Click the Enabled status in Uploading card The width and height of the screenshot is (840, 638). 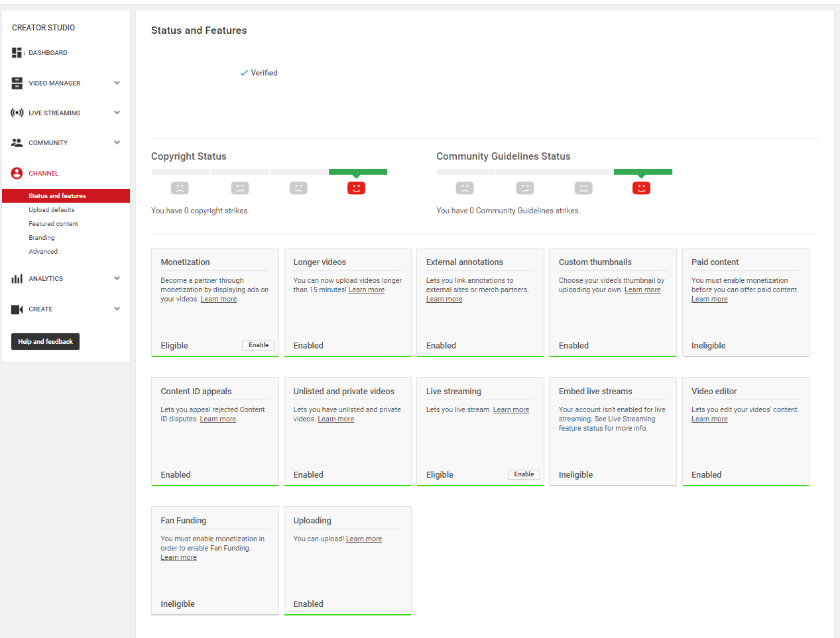(308, 604)
